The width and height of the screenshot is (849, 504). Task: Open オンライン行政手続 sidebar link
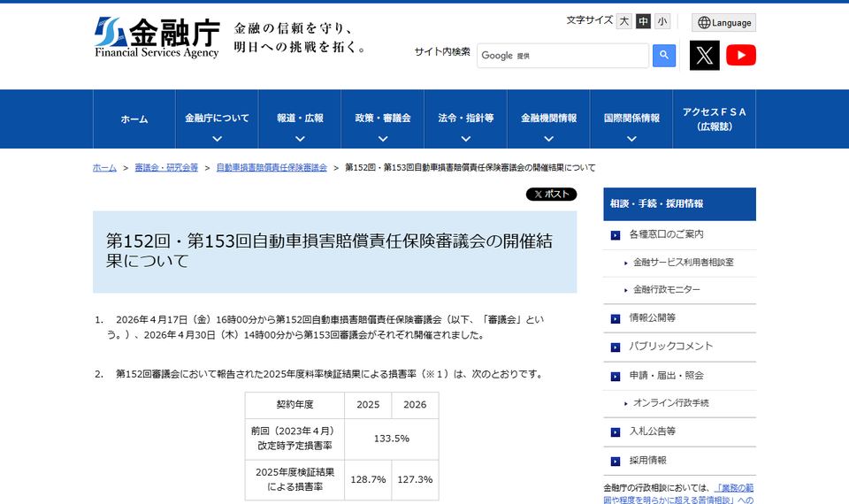[x=671, y=403]
